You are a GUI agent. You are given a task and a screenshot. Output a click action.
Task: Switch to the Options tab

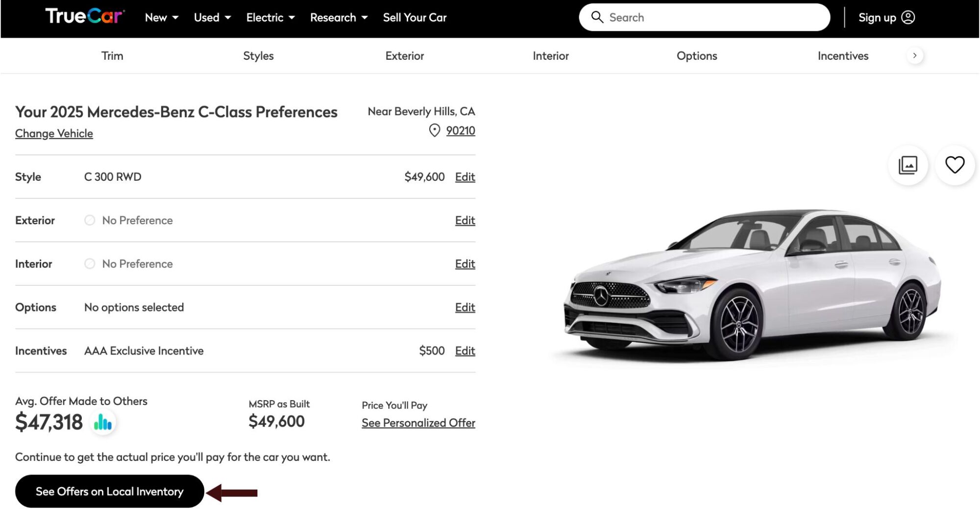tap(697, 56)
